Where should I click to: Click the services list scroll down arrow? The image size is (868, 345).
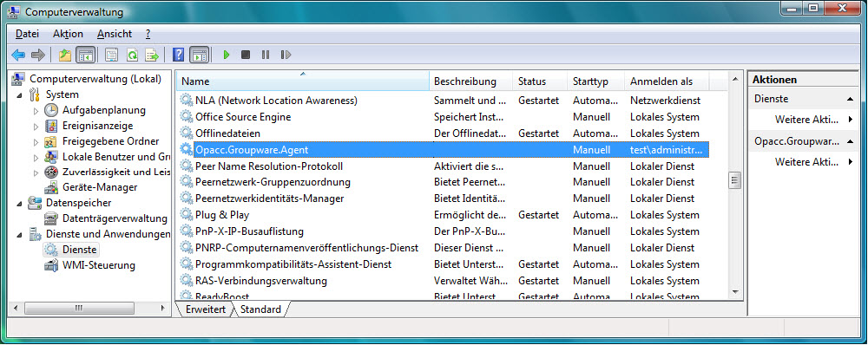tap(735, 291)
